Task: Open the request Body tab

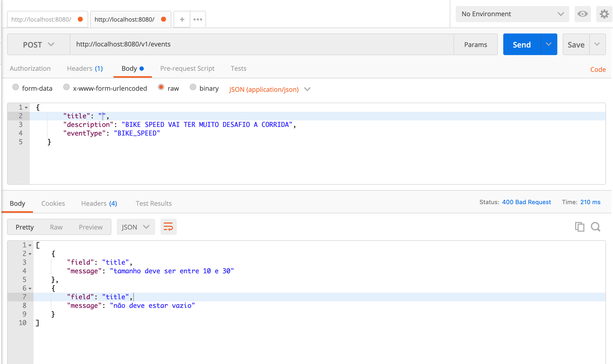Action: pyautogui.click(x=132, y=69)
